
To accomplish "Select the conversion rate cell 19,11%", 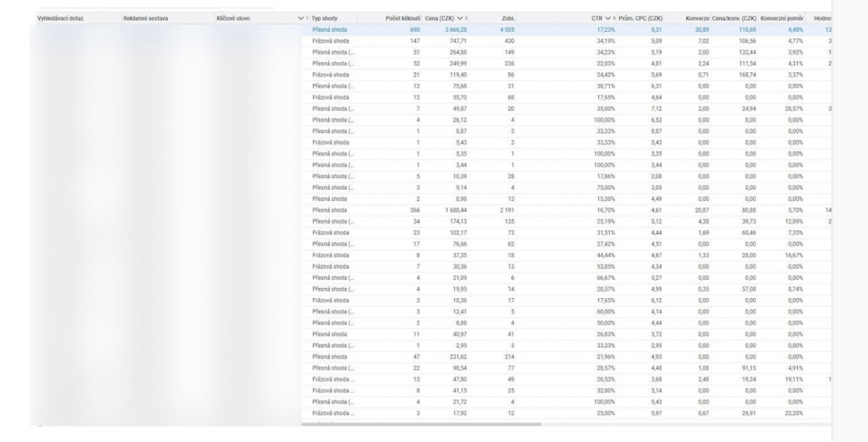I will pyautogui.click(x=794, y=379).
